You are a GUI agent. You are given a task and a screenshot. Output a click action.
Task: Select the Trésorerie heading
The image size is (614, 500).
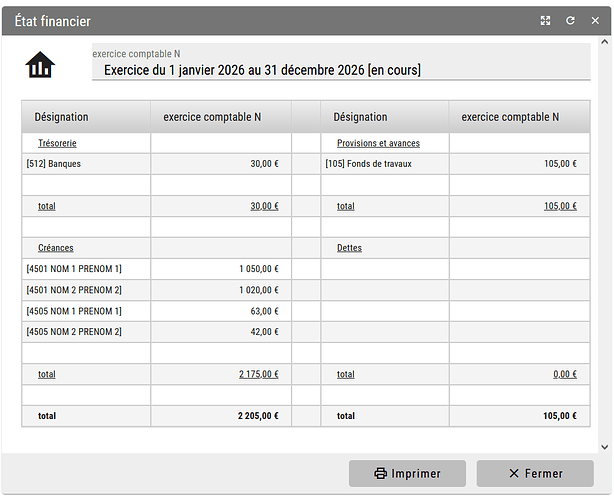(57, 143)
